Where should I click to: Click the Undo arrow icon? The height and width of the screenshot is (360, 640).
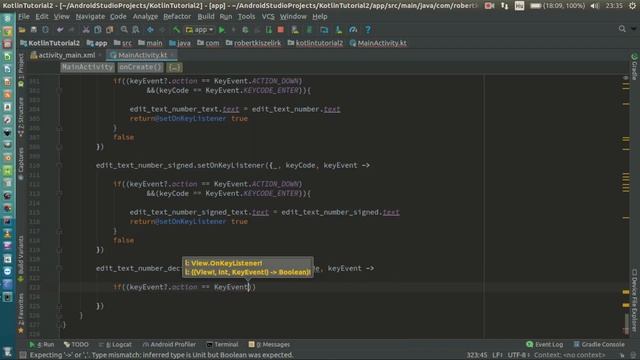click(x=60, y=30)
